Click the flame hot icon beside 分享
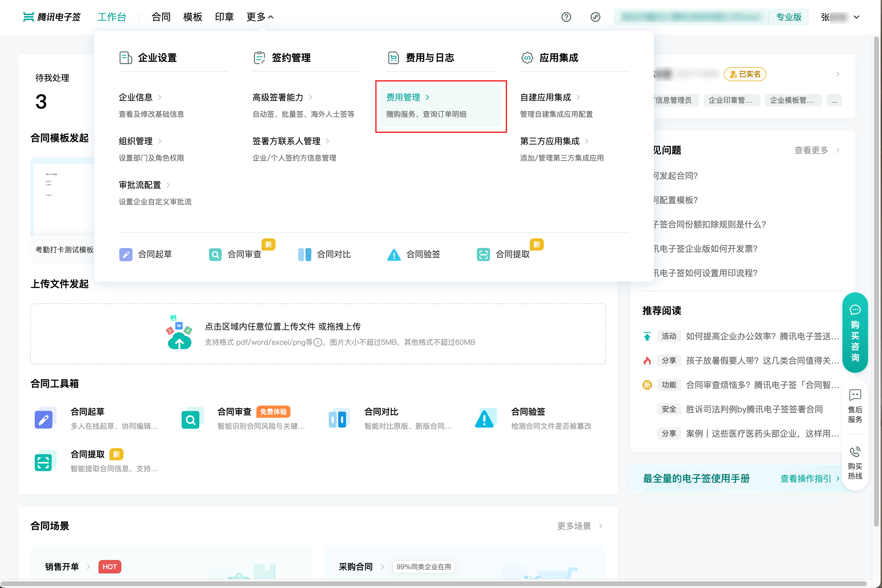The height and width of the screenshot is (588, 882). point(647,360)
